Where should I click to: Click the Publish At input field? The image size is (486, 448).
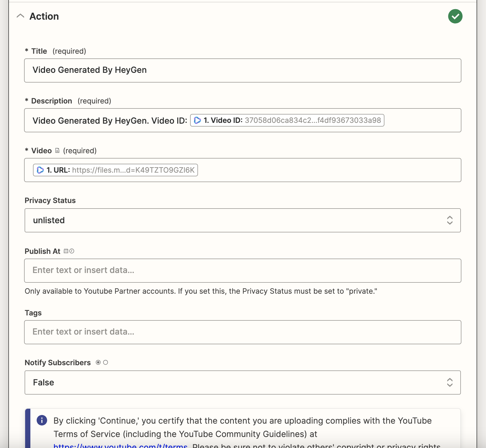pyautogui.click(x=243, y=271)
